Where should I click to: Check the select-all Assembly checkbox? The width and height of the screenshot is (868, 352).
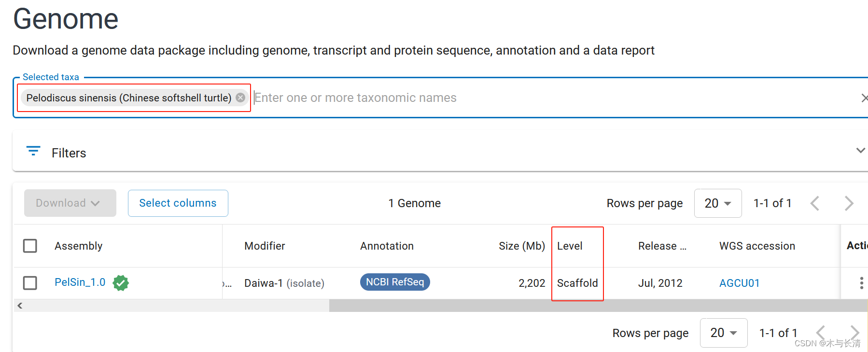[30, 246]
